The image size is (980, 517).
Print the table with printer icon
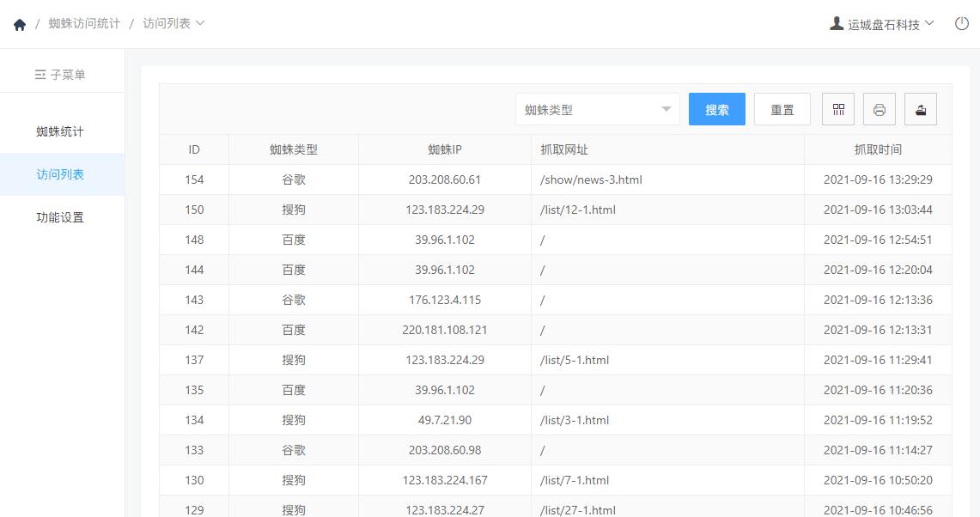880,109
